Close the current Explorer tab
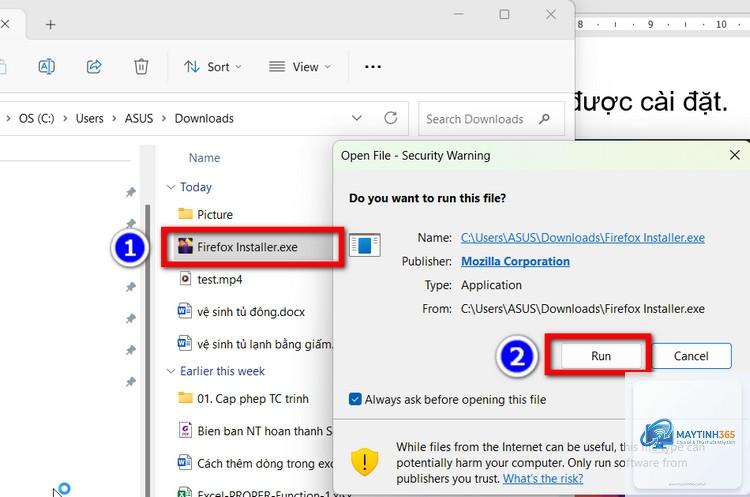 tap(5, 24)
